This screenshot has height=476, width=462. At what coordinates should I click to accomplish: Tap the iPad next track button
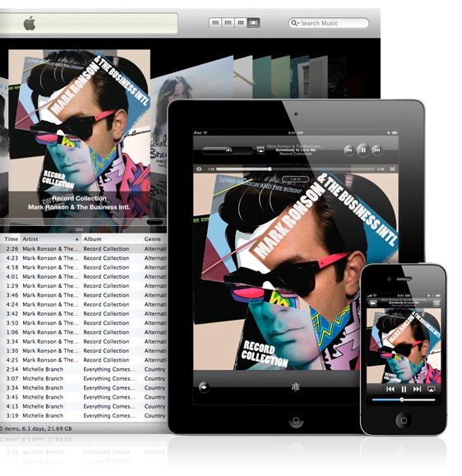[x=377, y=150]
